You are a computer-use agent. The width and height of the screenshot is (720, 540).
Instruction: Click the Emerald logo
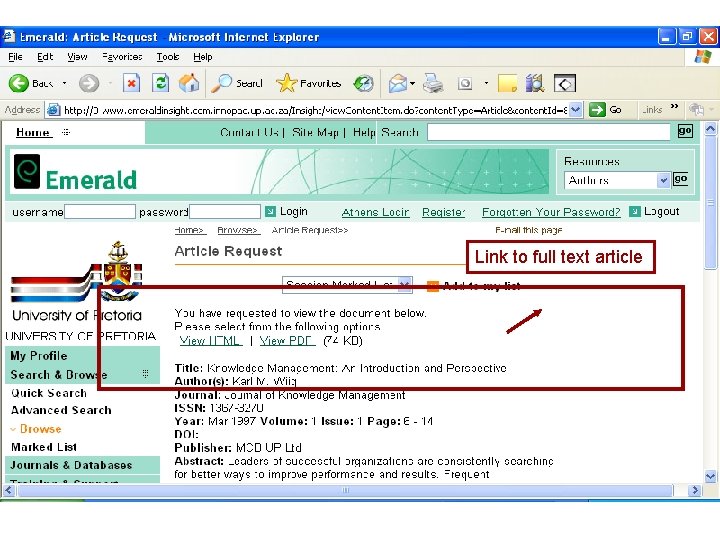(75, 173)
